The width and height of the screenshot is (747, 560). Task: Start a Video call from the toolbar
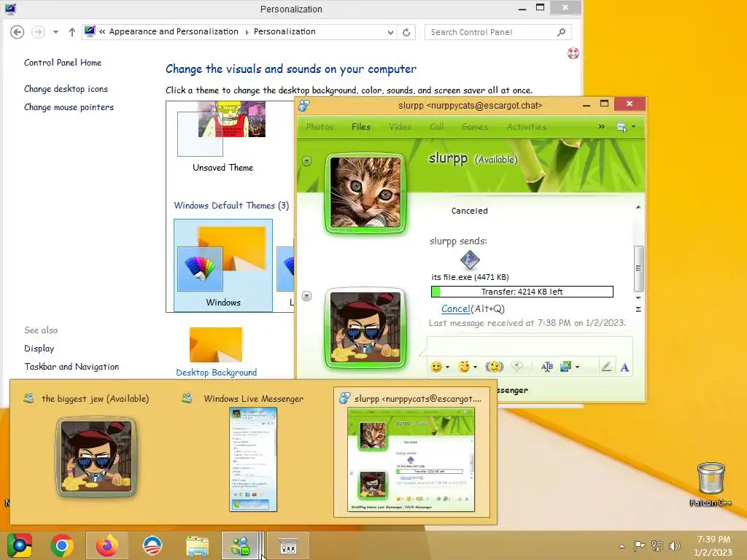coord(400,127)
